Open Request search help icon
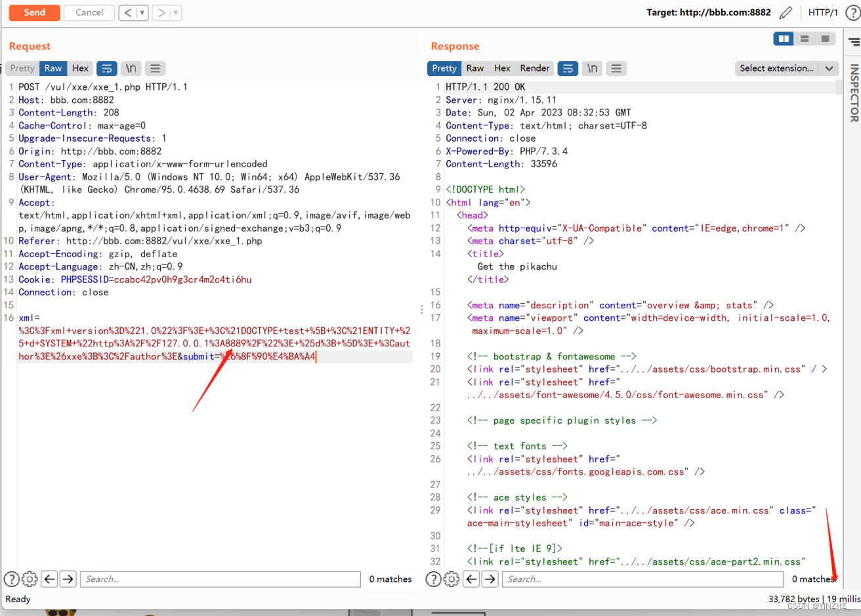 coord(12,579)
